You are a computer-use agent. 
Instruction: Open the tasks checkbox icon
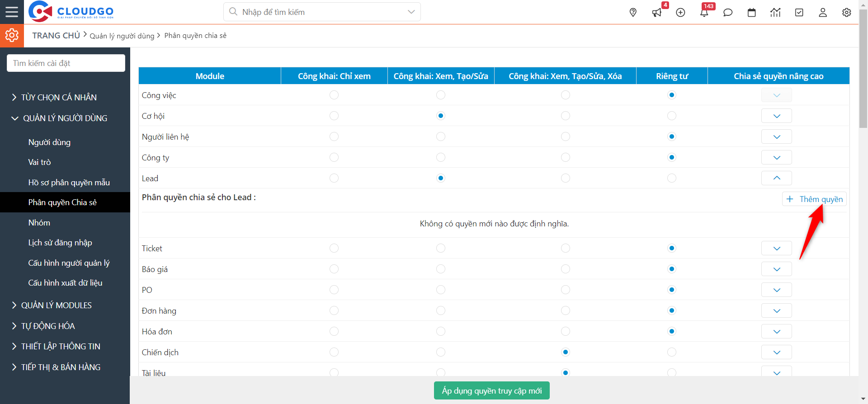pyautogui.click(x=799, y=13)
